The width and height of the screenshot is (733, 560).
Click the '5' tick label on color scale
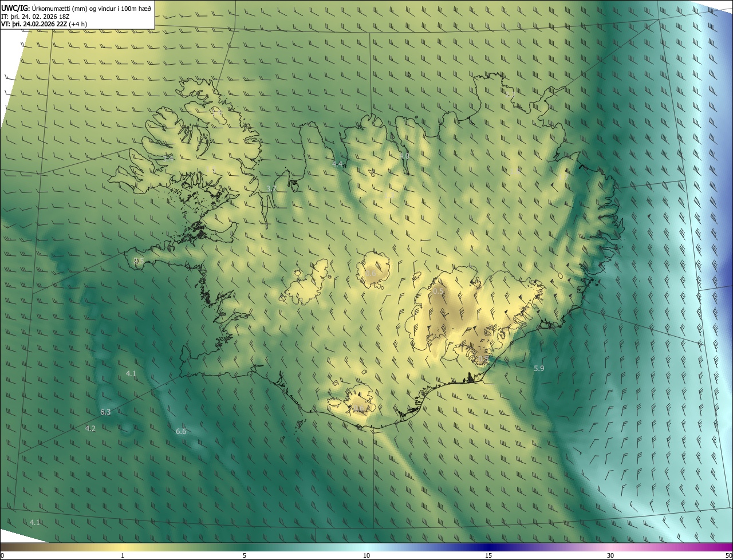click(x=245, y=555)
